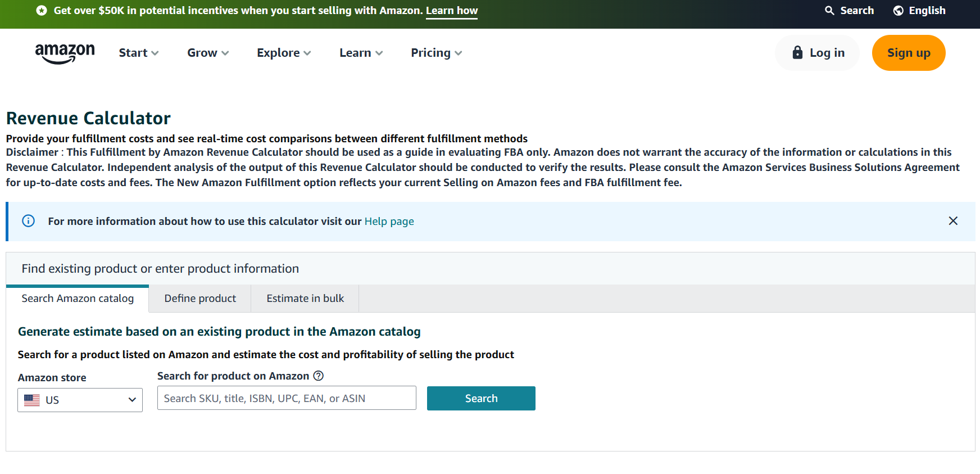Switch to the Define product tab

(200, 299)
